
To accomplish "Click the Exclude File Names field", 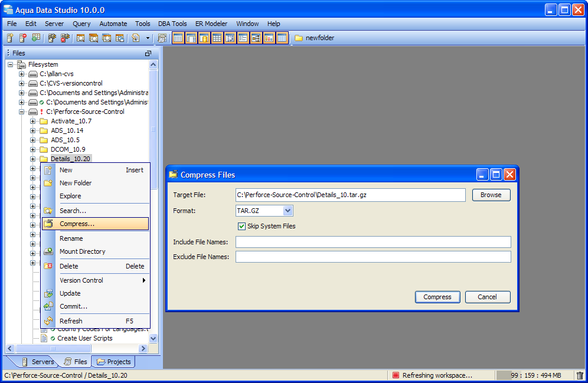I will point(373,257).
